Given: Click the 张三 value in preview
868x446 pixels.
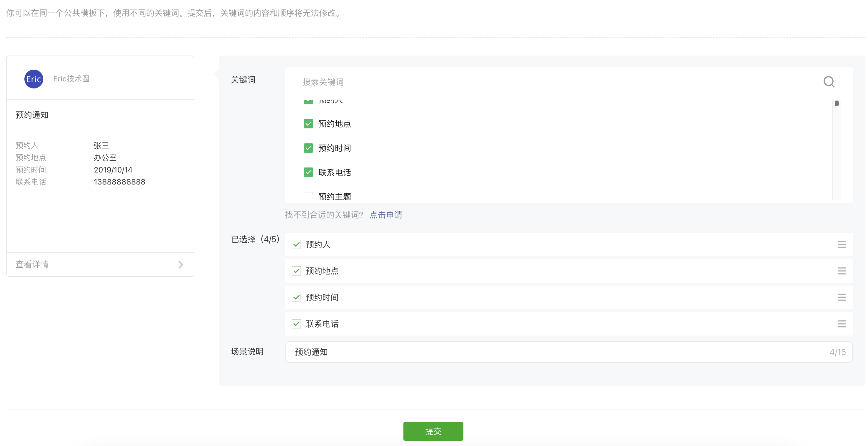Looking at the screenshot, I should point(101,145).
